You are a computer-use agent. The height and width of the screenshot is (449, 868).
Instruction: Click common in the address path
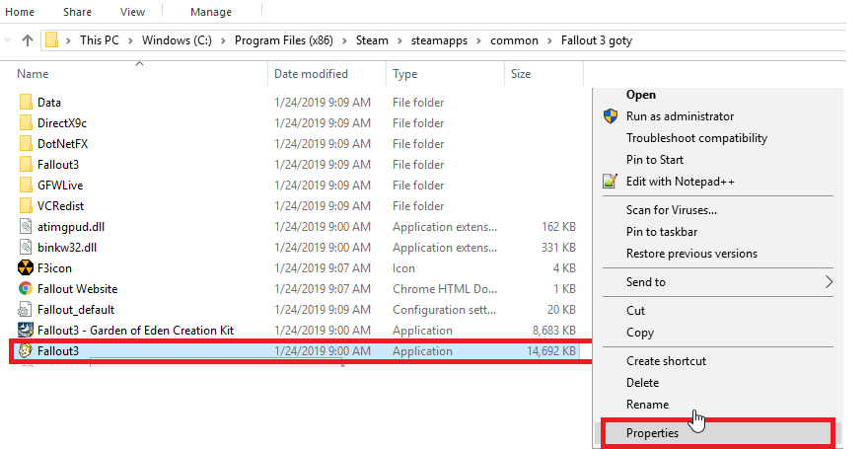[514, 40]
